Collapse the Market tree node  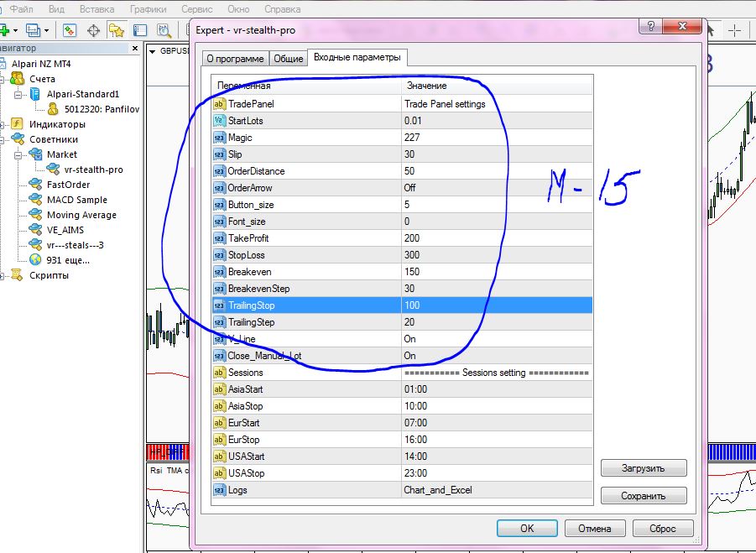pos(18,155)
